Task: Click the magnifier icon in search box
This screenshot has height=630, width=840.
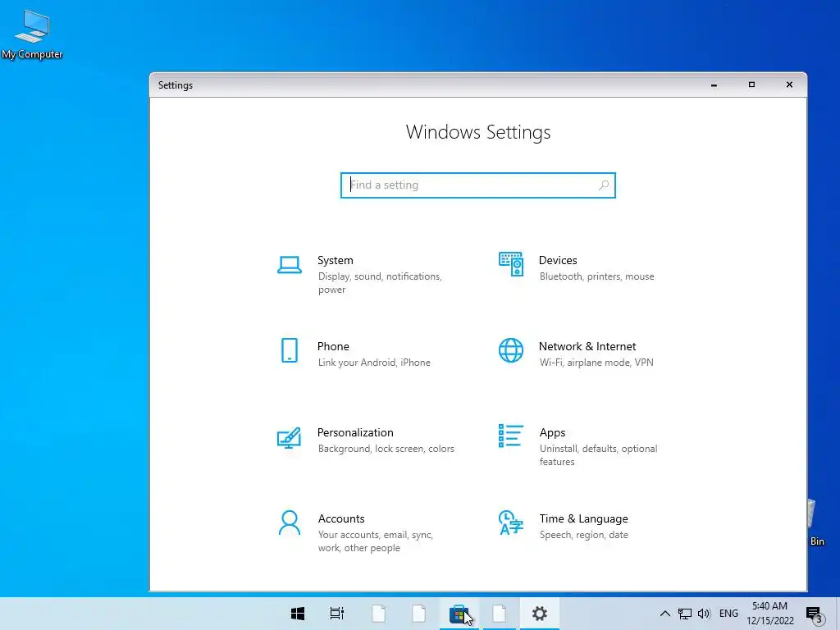Action: [x=603, y=185]
